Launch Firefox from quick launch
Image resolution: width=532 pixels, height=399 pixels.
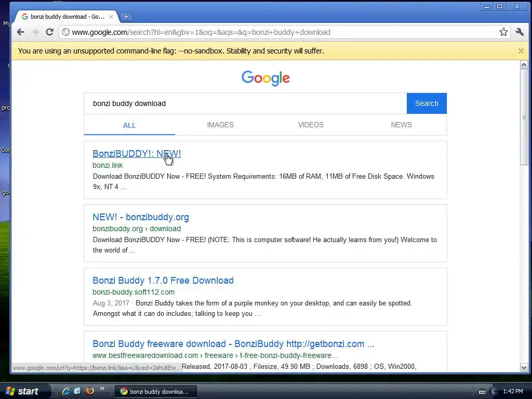pyautogui.click(x=90, y=391)
